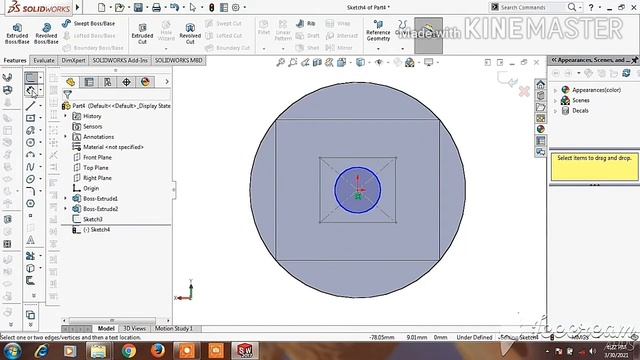Click the Extruded Cut tool
Screen dimensions: 640x360
142,33
